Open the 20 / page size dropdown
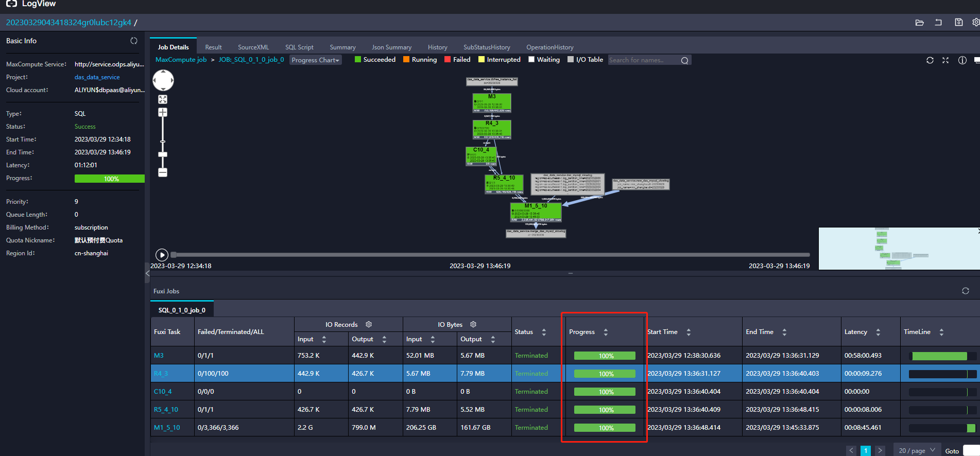 click(917, 450)
